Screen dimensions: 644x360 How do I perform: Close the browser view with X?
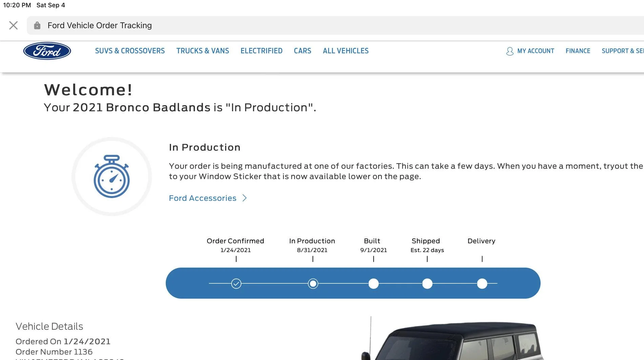(x=14, y=25)
